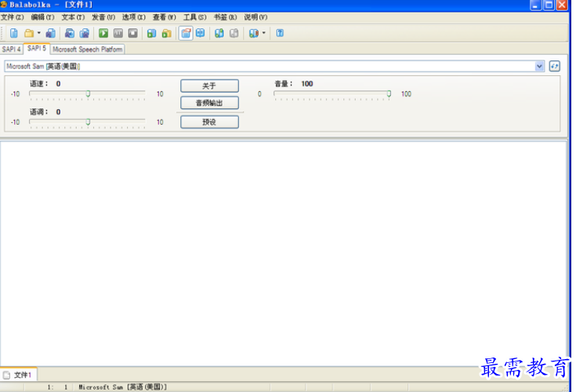
Task: Open the 编辑 menu
Action: pyautogui.click(x=42, y=17)
